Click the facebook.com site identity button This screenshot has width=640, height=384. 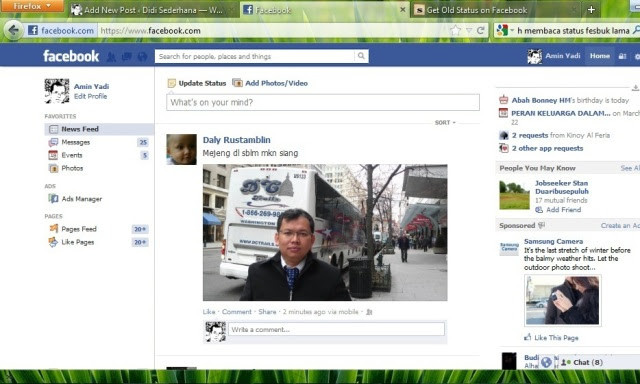click(x=61, y=31)
